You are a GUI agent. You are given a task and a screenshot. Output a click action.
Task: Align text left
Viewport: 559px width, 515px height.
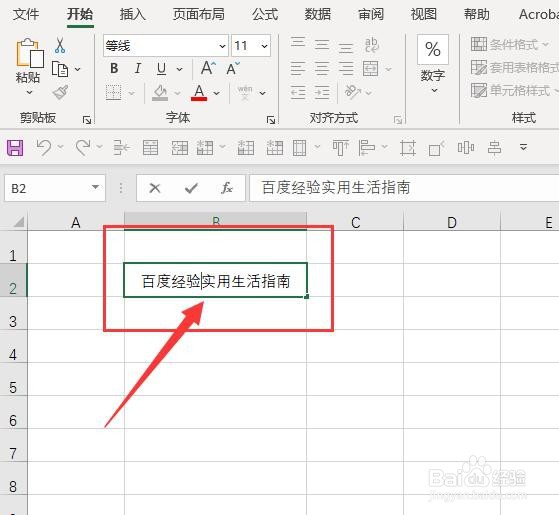(298, 68)
